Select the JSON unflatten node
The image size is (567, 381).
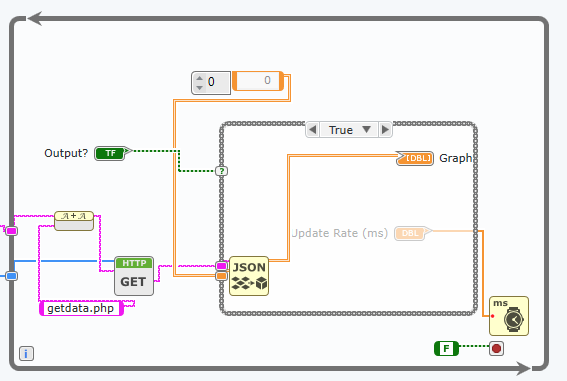pos(249,276)
